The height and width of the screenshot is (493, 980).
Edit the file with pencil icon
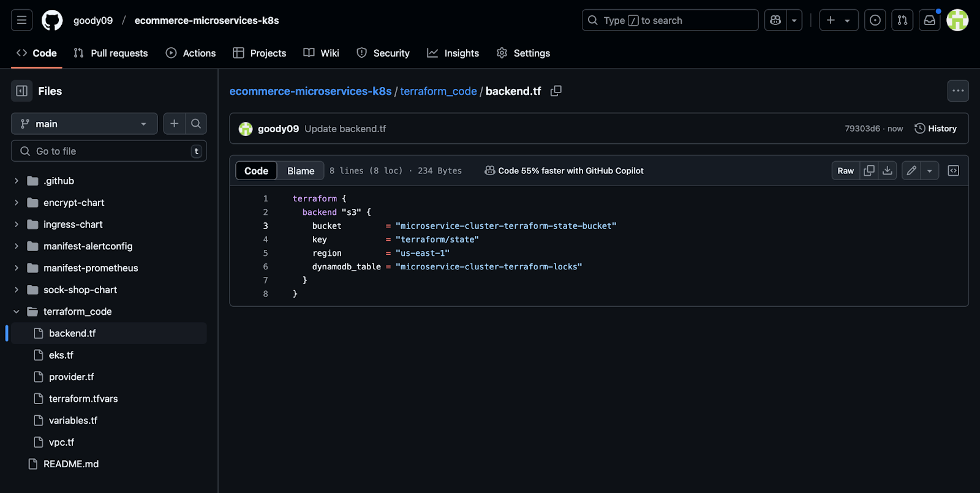click(911, 171)
